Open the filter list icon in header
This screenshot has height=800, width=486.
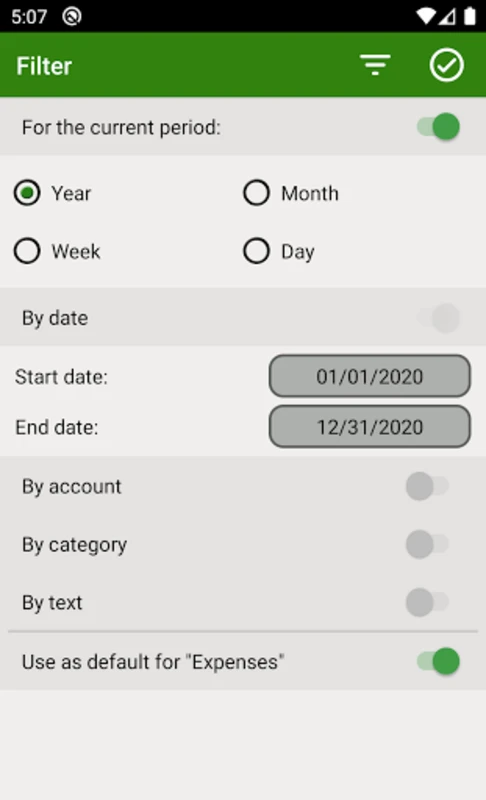[375, 65]
